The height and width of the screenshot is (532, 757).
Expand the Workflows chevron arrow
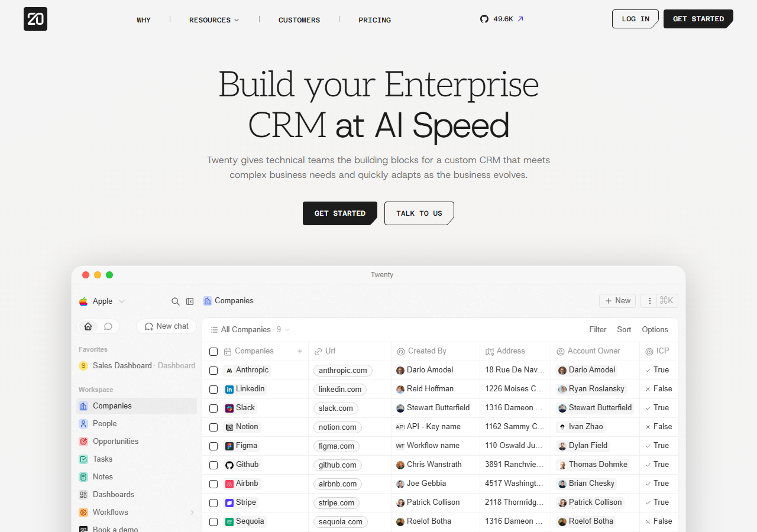point(192,512)
